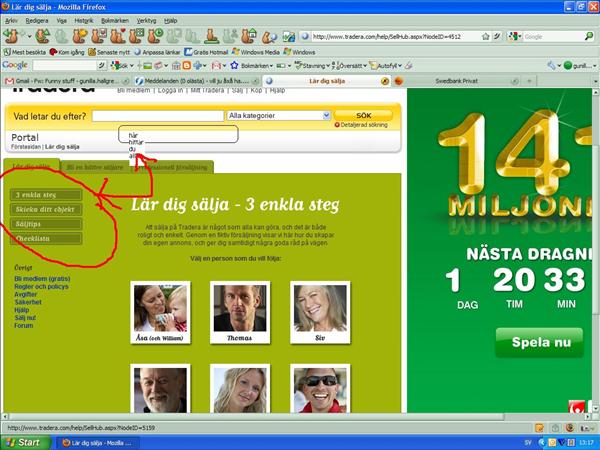
Task: Click the cat with magnifying glass icon
Action: tap(269, 37)
